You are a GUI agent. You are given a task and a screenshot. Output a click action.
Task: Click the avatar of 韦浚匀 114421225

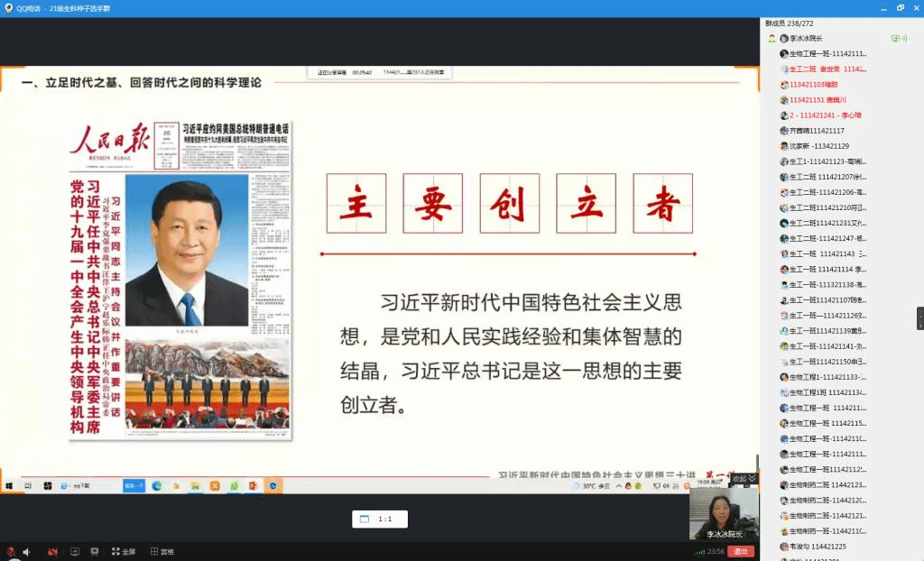(x=784, y=547)
